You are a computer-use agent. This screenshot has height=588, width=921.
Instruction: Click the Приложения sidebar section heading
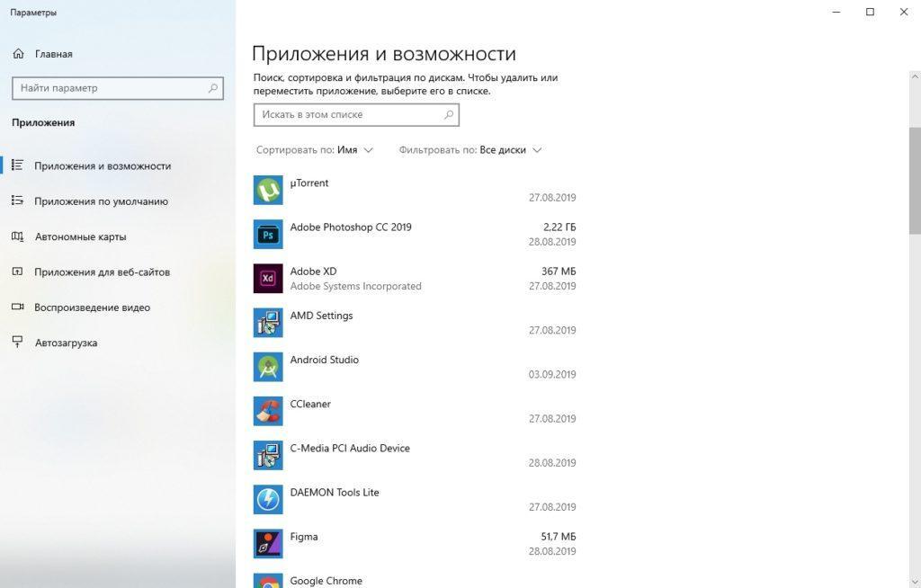coord(43,123)
